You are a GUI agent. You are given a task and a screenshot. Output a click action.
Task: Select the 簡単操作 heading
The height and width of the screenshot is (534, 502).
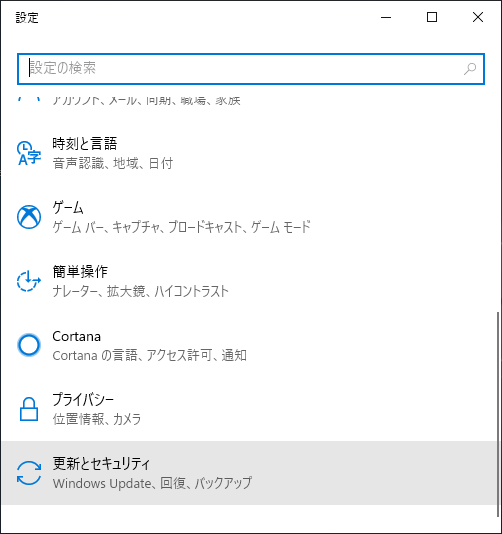click(80, 272)
